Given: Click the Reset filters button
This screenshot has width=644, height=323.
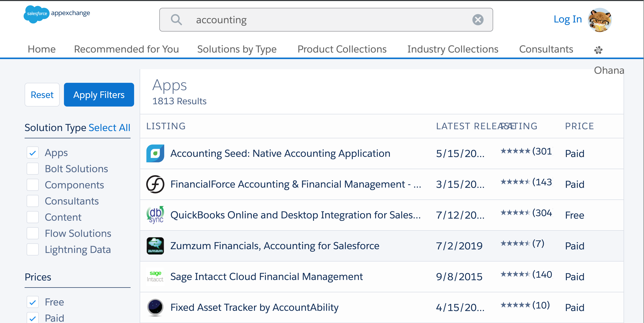Looking at the screenshot, I should coord(42,95).
